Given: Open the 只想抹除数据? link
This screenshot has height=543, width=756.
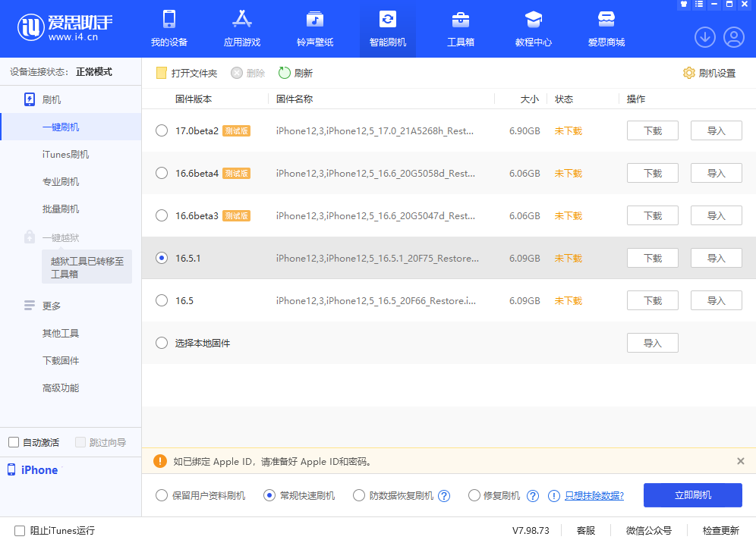Looking at the screenshot, I should [593, 495].
